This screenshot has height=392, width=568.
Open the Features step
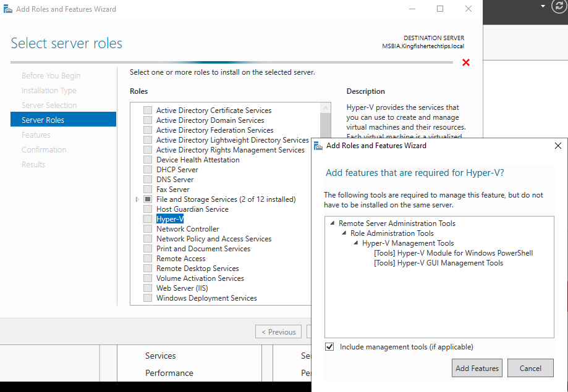36,135
